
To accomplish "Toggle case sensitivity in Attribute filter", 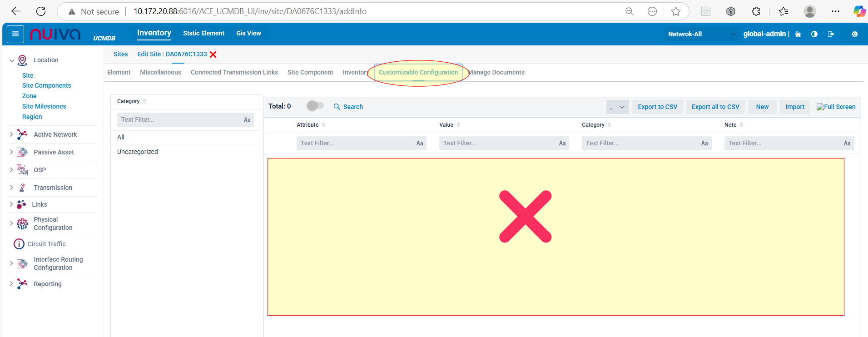I will [419, 144].
